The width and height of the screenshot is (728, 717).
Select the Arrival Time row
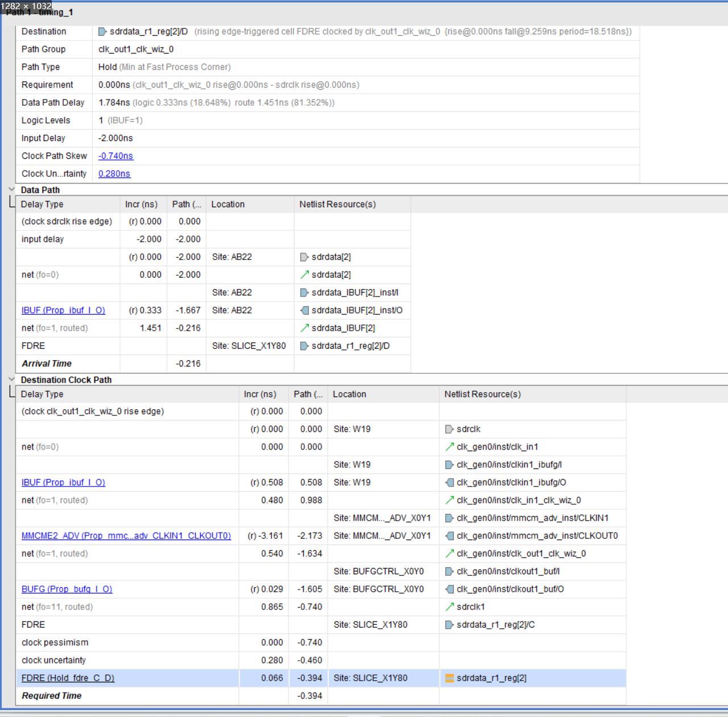pyautogui.click(x=213, y=364)
